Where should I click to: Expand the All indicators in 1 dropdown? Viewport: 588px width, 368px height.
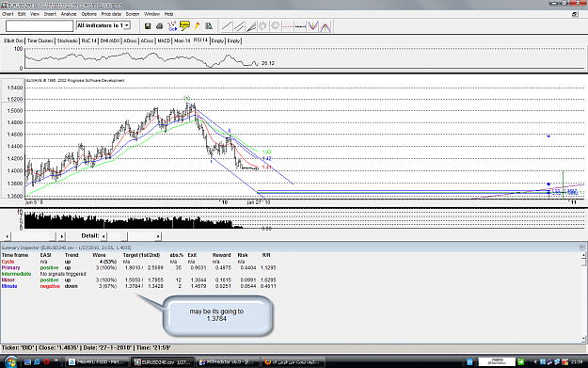127,25
